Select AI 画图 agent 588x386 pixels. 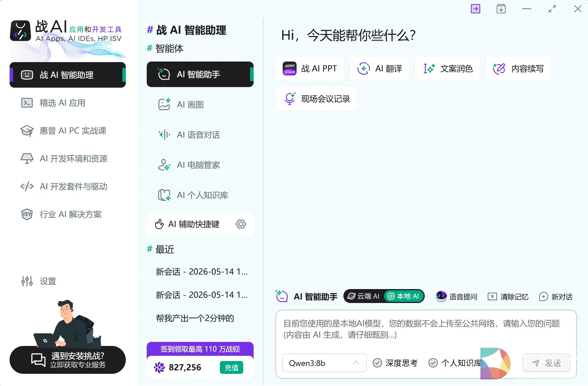click(x=200, y=104)
